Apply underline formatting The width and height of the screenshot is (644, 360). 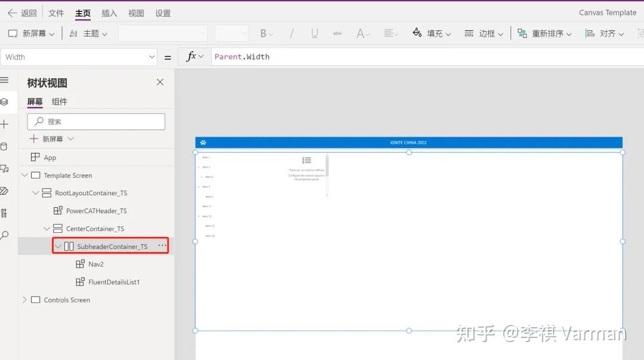[x=314, y=33]
